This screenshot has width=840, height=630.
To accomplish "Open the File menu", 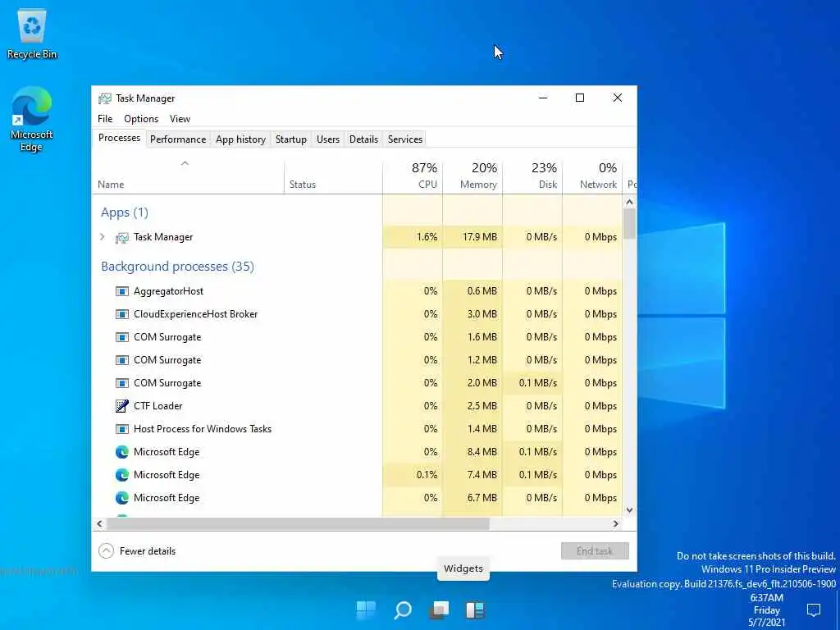I will click(x=105, y=119).
